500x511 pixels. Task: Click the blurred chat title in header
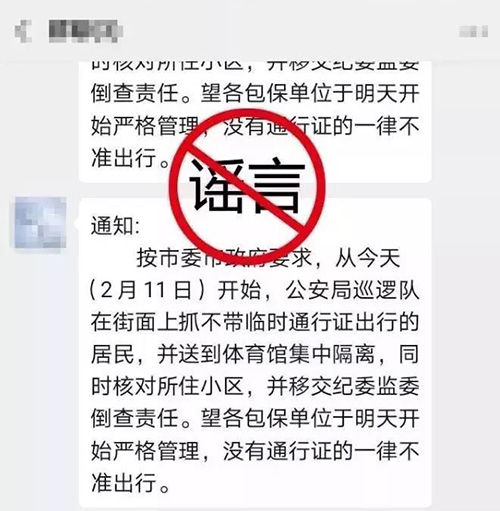[86, 31]
